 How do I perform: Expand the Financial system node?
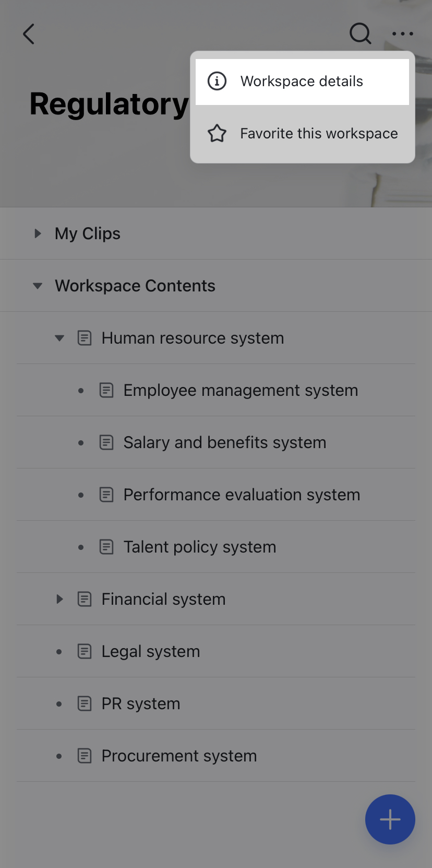pos(59,599)
